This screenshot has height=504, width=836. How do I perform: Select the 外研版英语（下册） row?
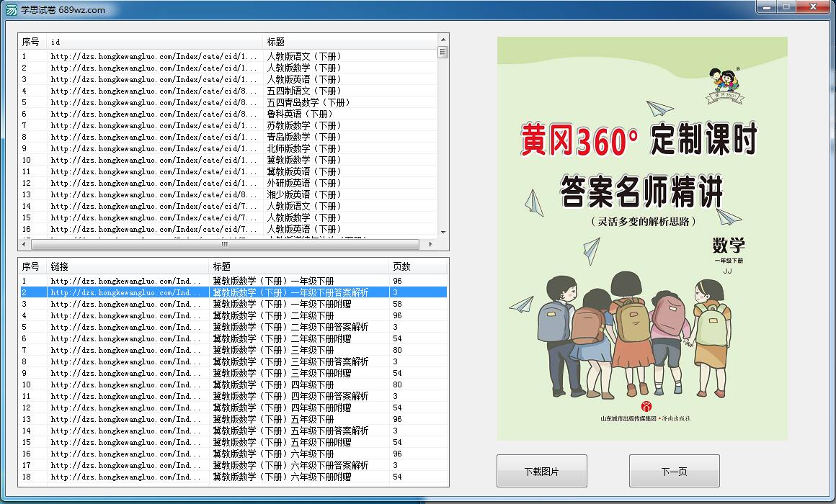coord(228,184)
